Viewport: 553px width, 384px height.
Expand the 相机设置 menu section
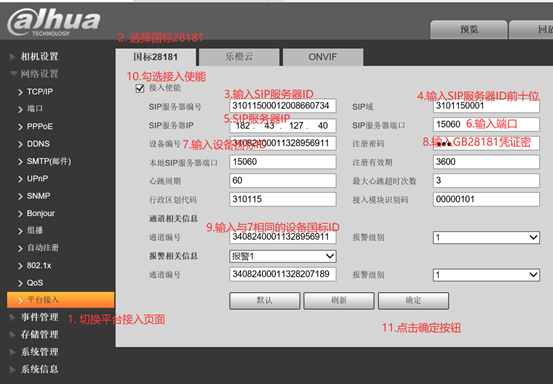[39, 56]
